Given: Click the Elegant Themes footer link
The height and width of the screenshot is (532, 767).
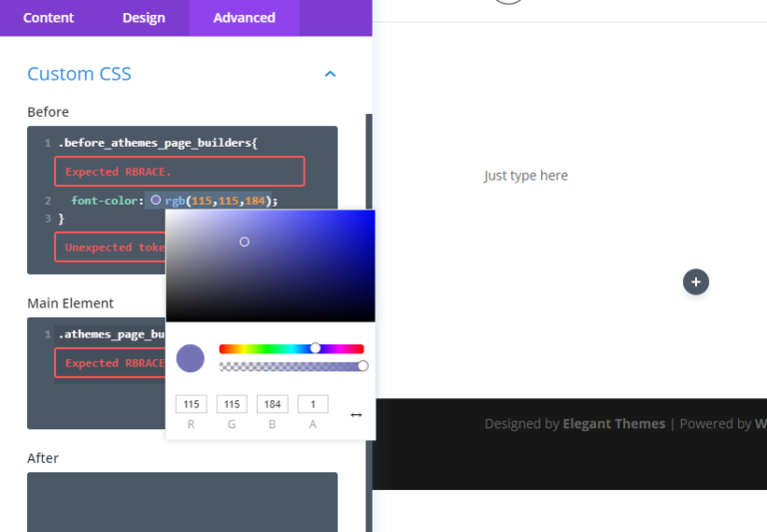Looking at the screenshot, I should tap(613, 423).
